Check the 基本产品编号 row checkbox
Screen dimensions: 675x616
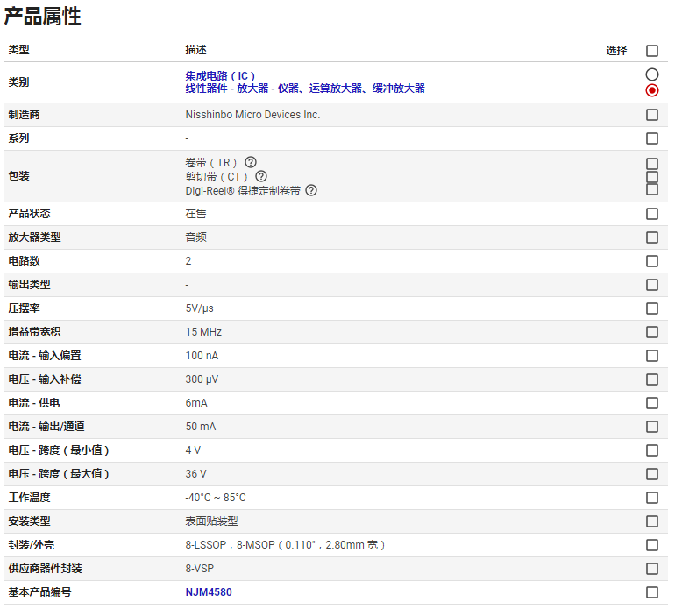click(651, 592)
